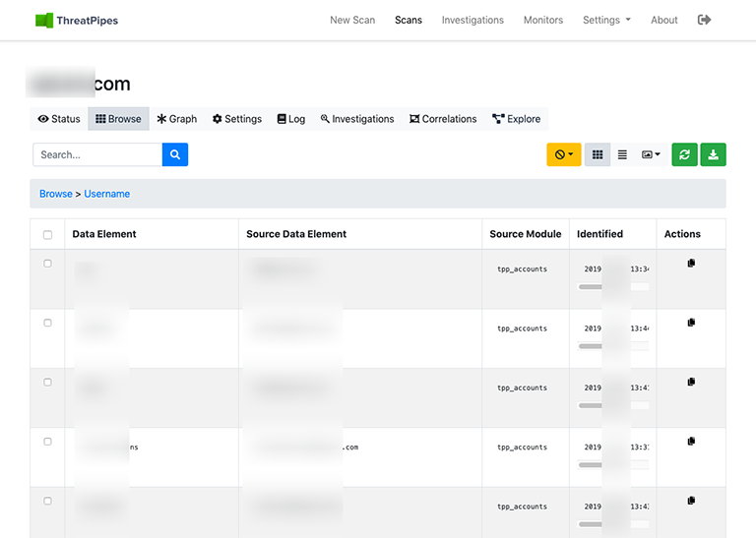Click copy icon in third table row
This screenshot has width=756, height=538.
691,382
